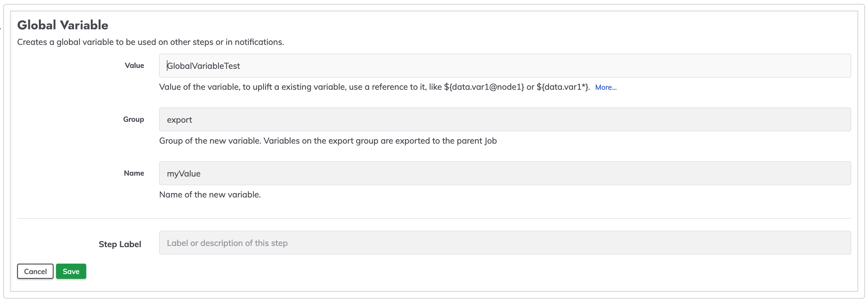Click the Step Label caption
The height and width of the screenshot is (301, 868).
click(120, 244)
